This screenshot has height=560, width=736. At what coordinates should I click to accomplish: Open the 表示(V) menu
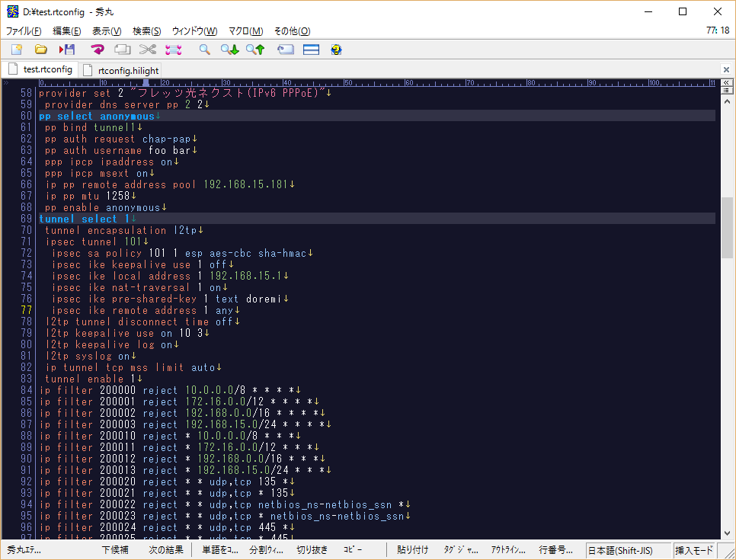pyautogui.click(x=107, y=31)
